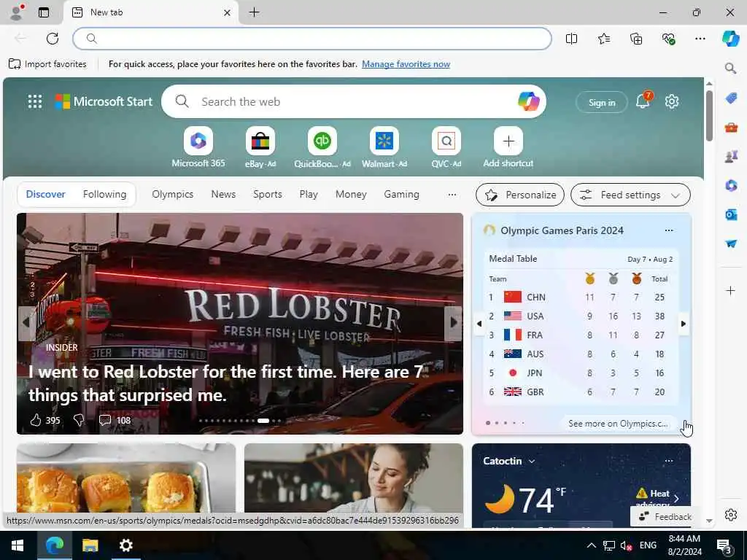Screen dimensions: 747x560
Task: Launch Copilot from the toolbar
Action: 731,39
